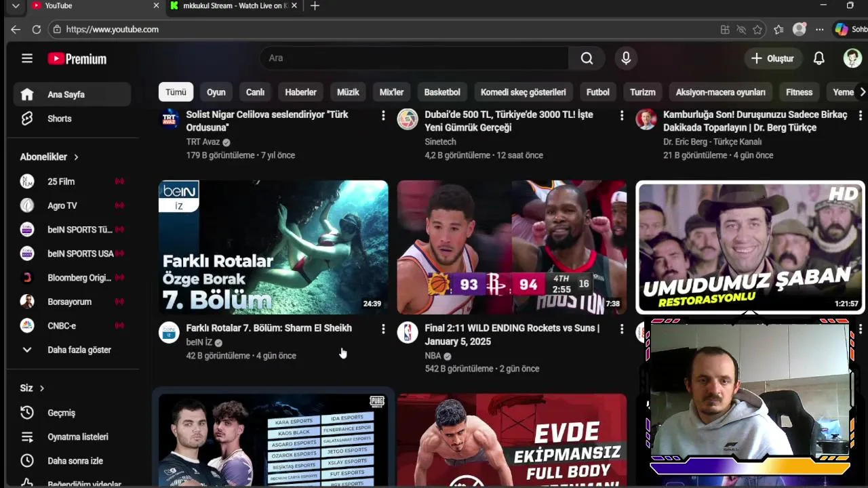The image size is (868, 488).
Task: Select the Basketbol filter chip
Action: 442,92
